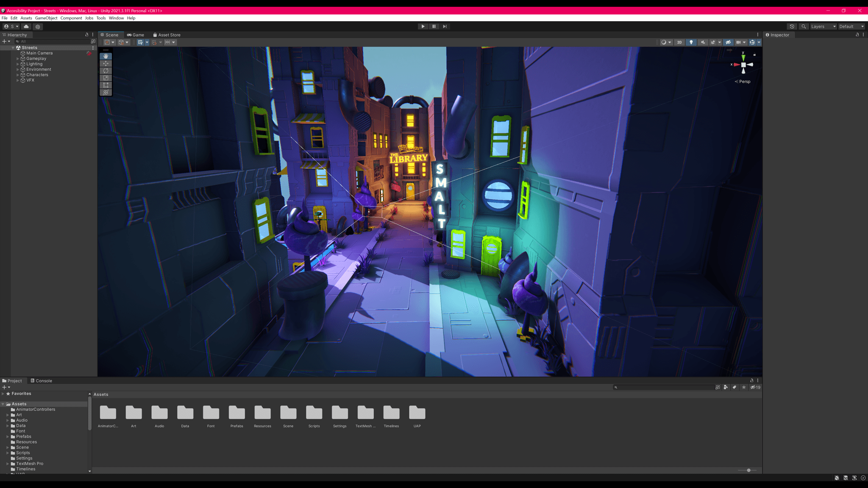Open the global Search magnifier button
This screenshot has width=868, height=488.
(804, 26)
